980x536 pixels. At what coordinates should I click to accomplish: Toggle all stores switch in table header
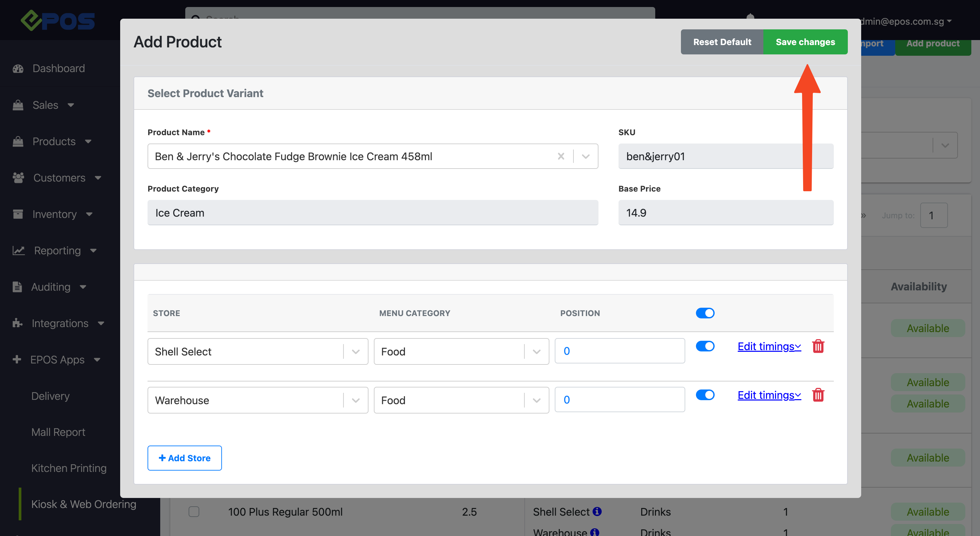point(705,313)
